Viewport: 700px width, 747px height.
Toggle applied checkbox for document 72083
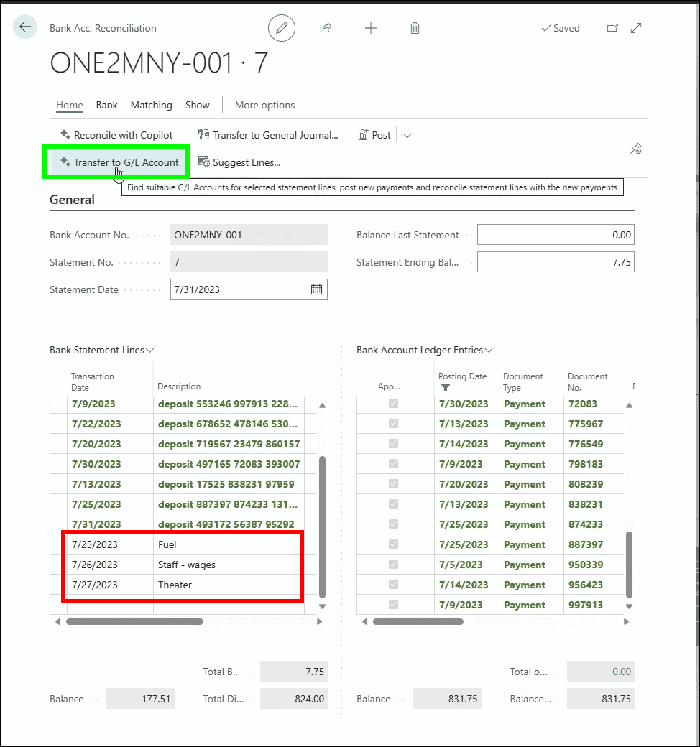pyautogui.click(x=393, y=404)
